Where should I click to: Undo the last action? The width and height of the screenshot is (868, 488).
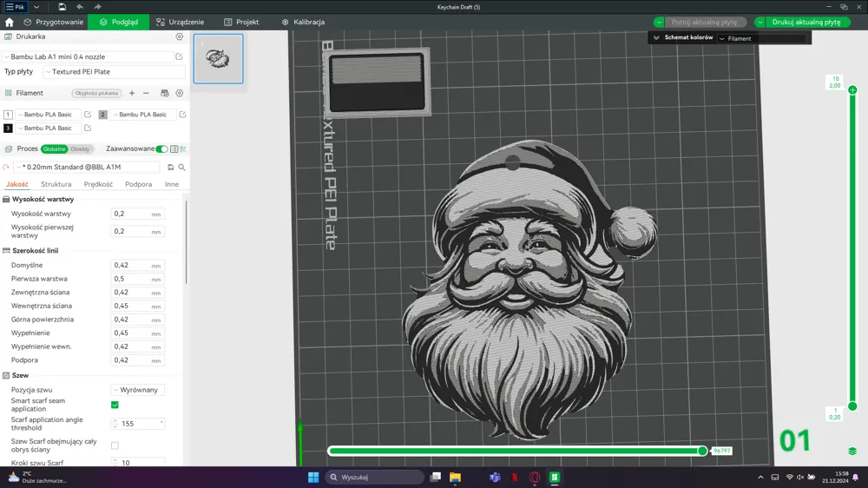(80, 7)
